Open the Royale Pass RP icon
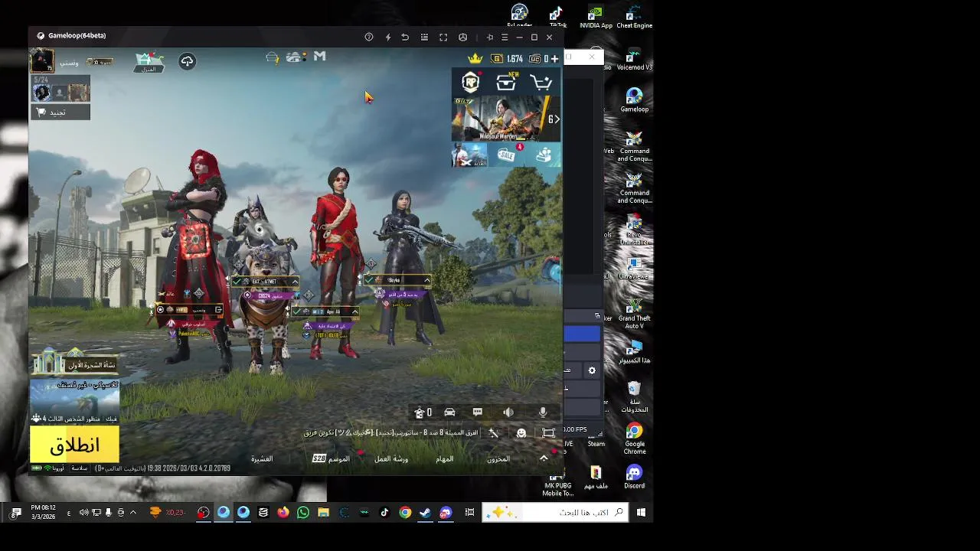Viewport: 980px width, 551px height. tap(470, 83)
